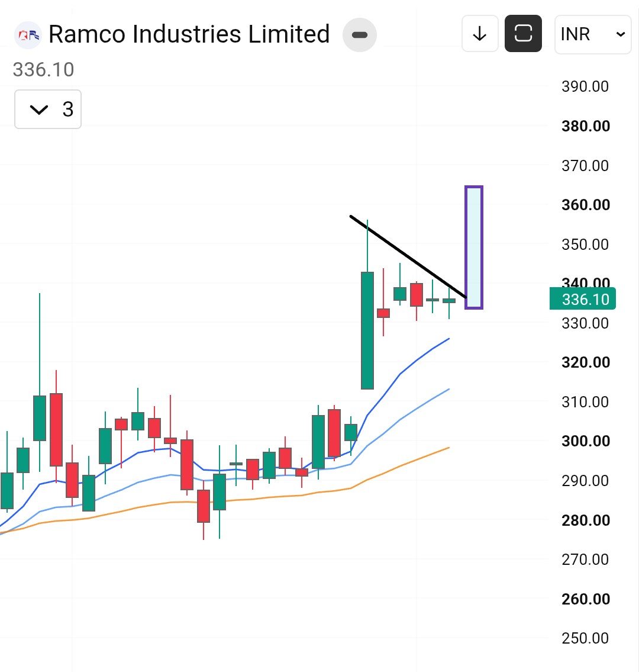Click the 390.00 axis price label
The width and height of the screenshot is (639, 672).
[x=585, y=86]
